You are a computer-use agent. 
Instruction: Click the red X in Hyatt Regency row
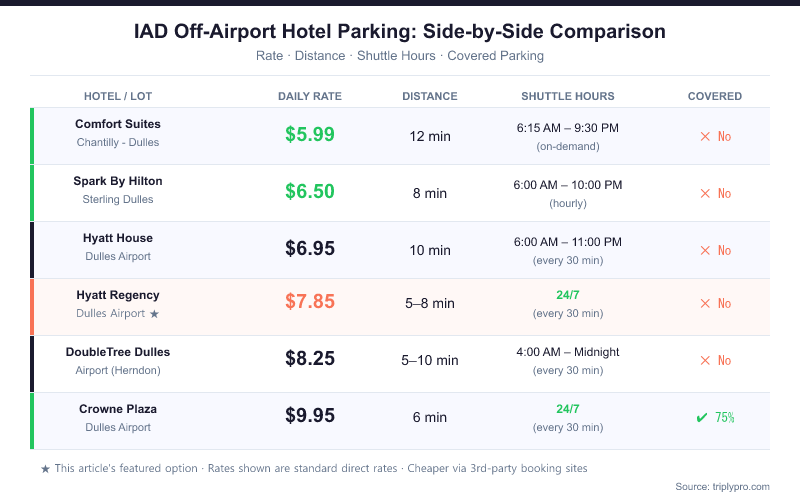705,303
